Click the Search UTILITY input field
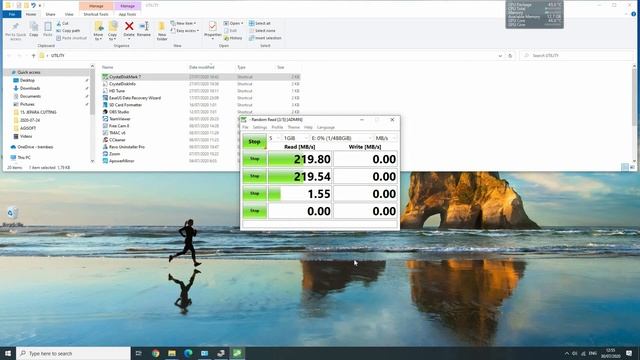640x360 pixels. point(577,56)
